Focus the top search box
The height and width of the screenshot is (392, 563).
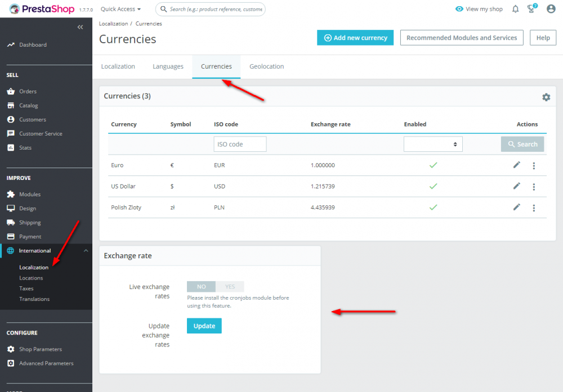211,9
